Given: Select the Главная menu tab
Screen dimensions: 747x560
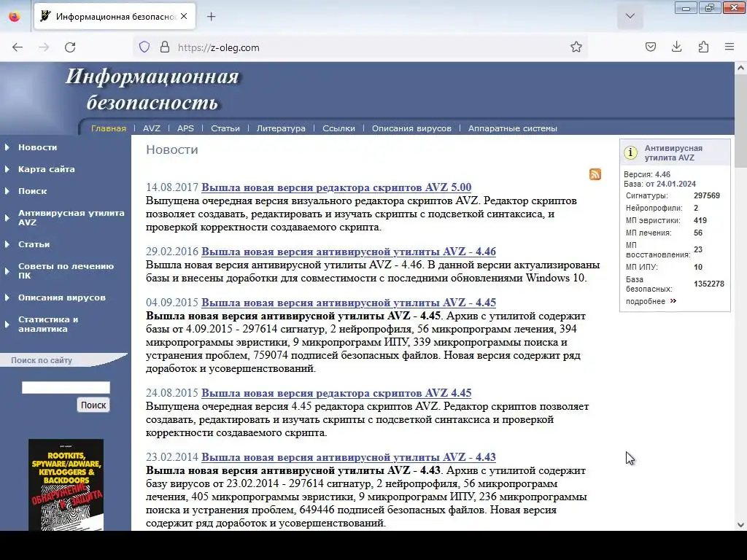Looking at the screenshot, I should point(109,128).
